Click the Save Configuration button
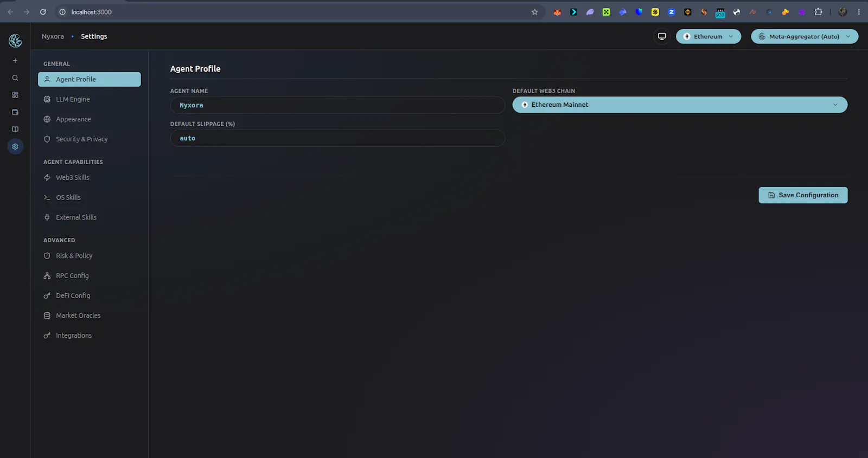Image resolution: width=868 pixels, height=458 pixels. 803,195
